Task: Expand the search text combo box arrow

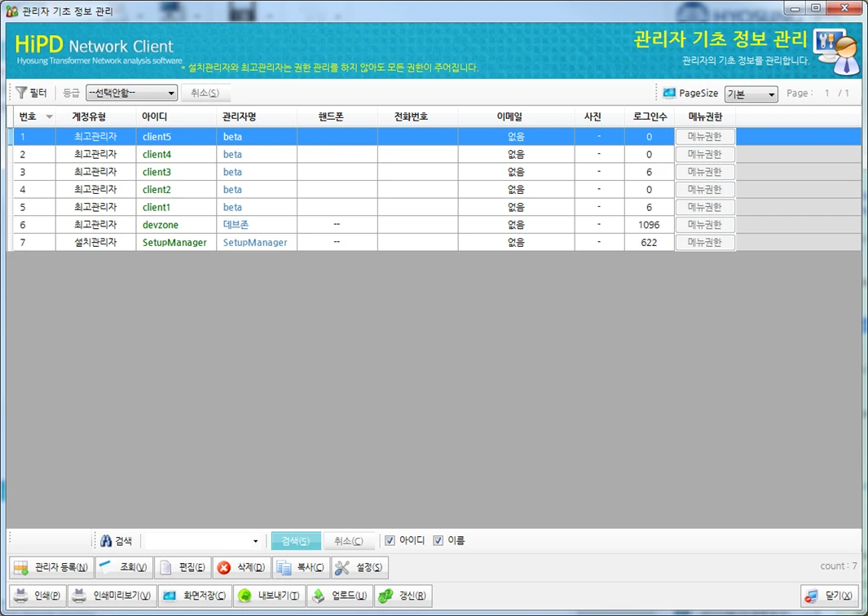Action: pos(255,541)
